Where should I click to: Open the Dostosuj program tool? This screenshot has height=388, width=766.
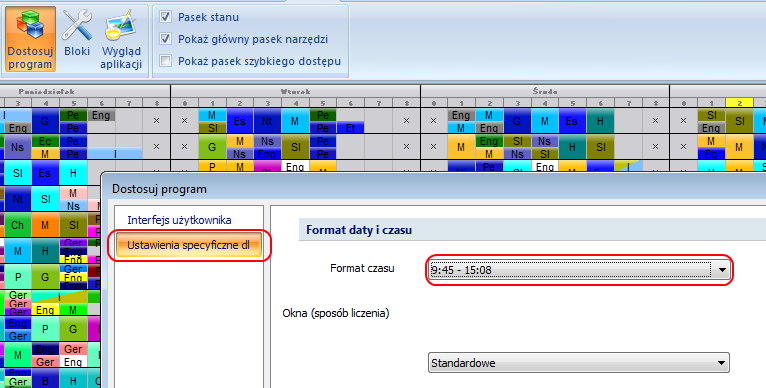tap(30, 39)
